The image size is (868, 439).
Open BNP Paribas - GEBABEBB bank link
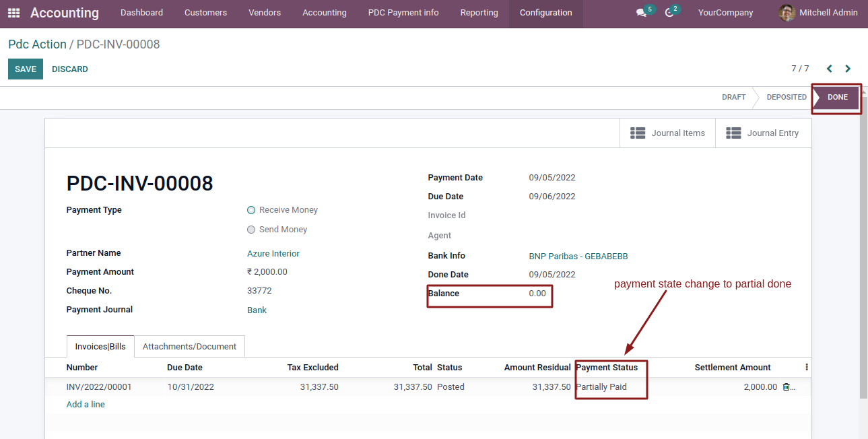click(578, 257)
